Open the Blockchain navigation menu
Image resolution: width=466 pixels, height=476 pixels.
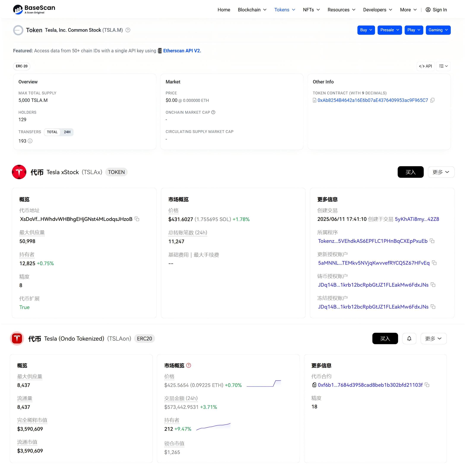point(252,10)
